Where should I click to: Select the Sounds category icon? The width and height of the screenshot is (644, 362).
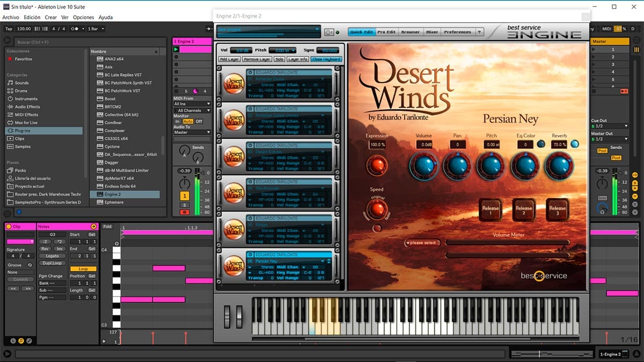tap(10, 83)
